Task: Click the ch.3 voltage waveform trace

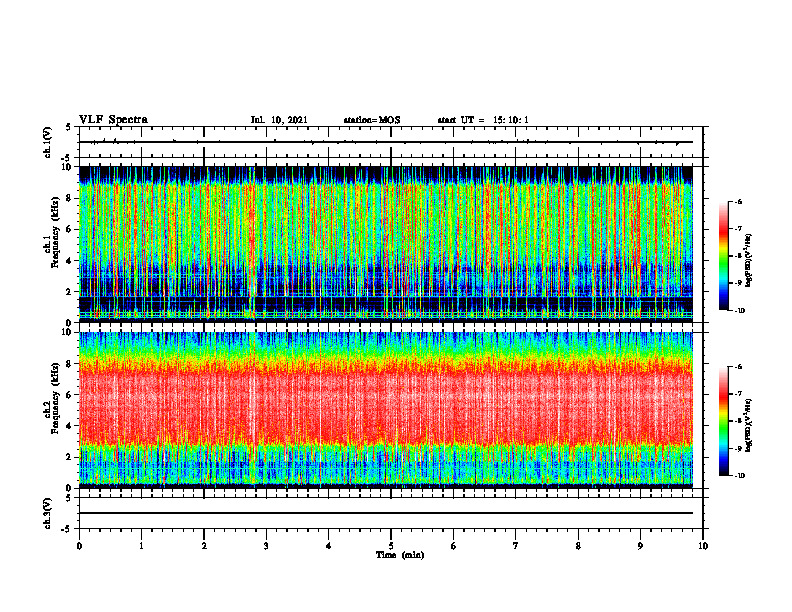Action: click(x=386, y=513)
